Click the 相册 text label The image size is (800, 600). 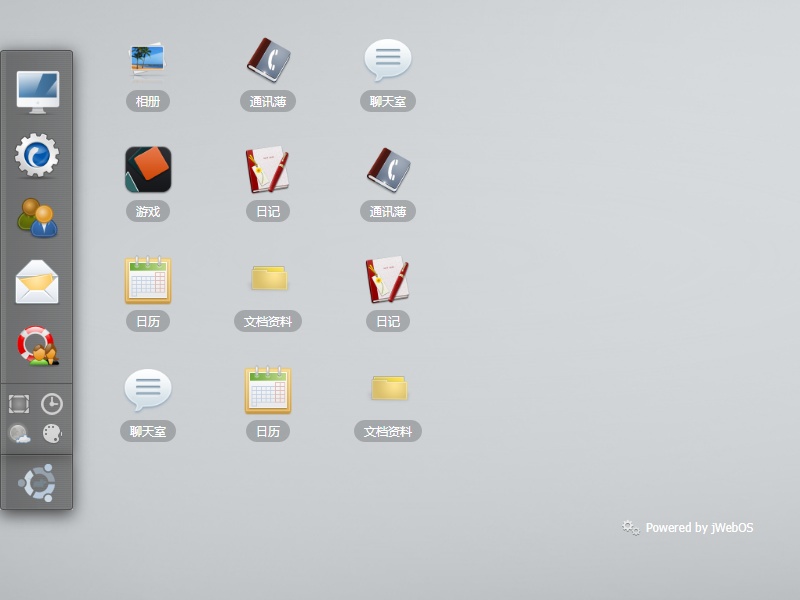pos(148,102)
